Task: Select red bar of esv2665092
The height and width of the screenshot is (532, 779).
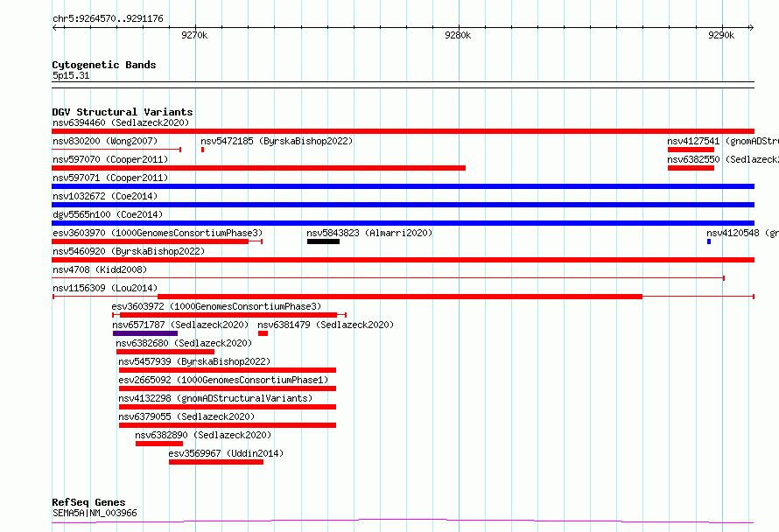Action: point(228,388)
